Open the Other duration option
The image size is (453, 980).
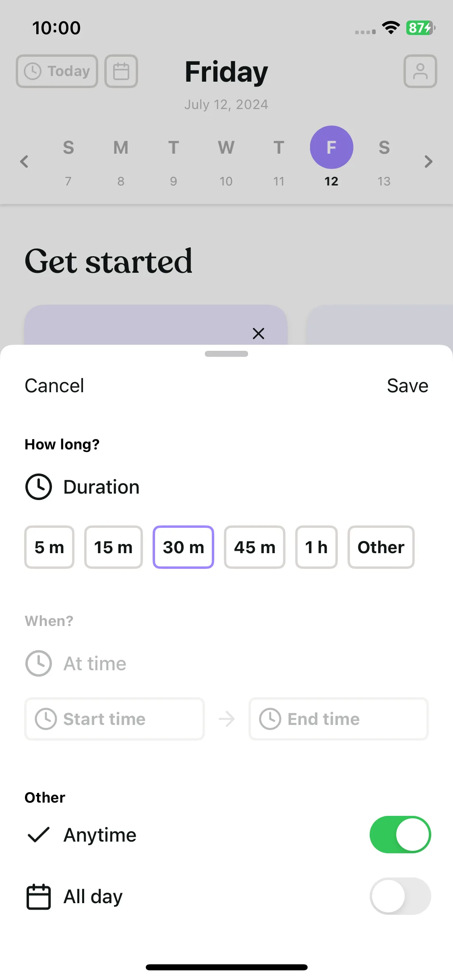click(381, 547)
